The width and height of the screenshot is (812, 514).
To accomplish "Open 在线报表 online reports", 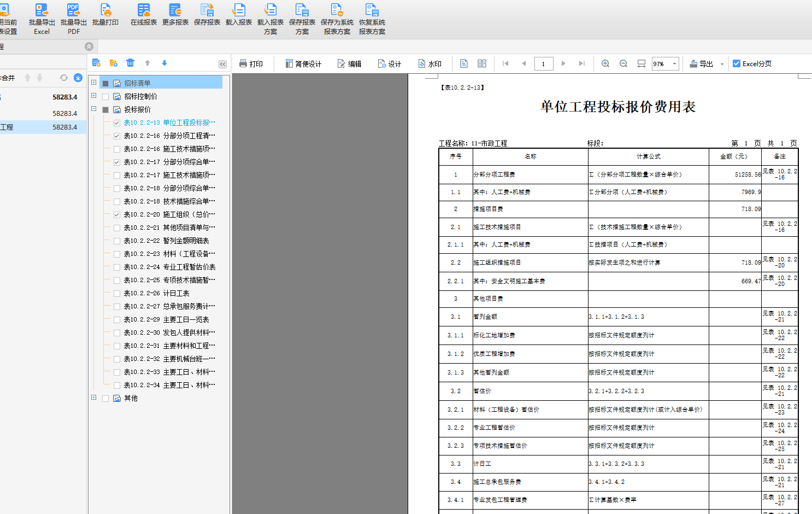I will coord(144,15).
